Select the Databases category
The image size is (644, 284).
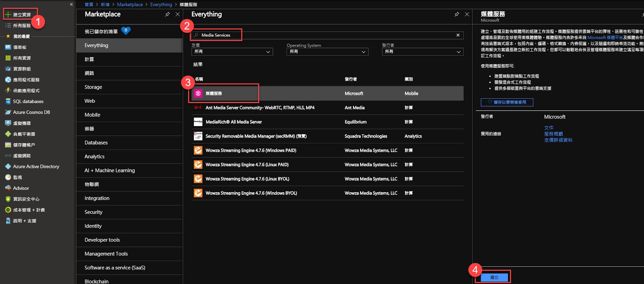point(130,143)
